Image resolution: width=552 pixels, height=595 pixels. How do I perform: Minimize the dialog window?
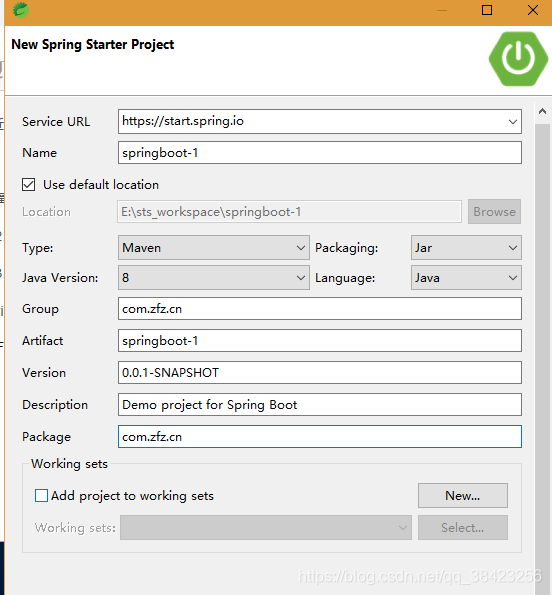[442, 10]
